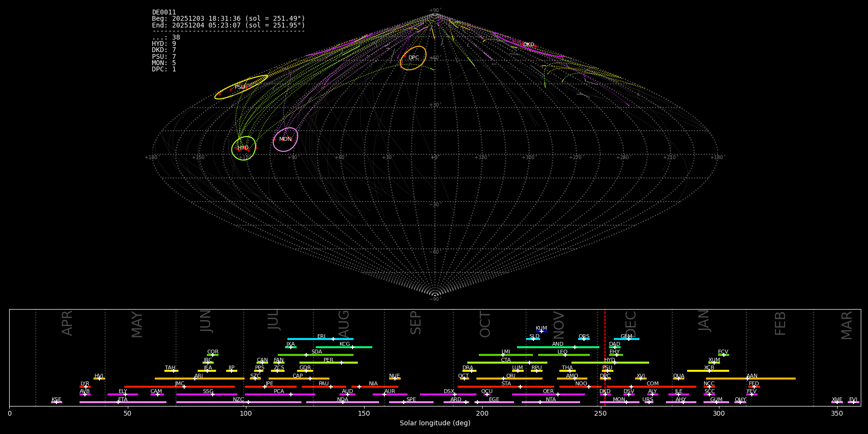Screen dimensions: 868x434
Task: Select the red COM shower bar
Action: coord(651,387)
